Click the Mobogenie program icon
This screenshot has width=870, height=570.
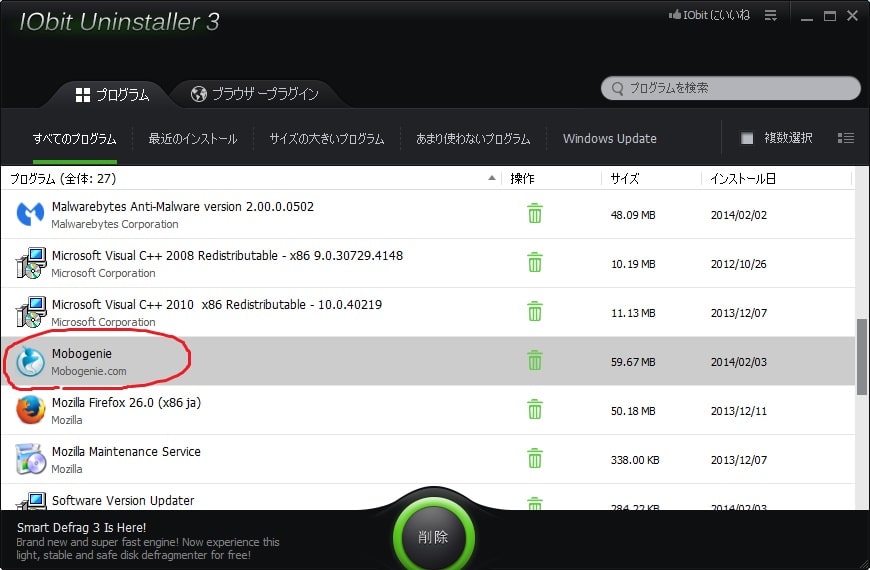tap(30, 361)
